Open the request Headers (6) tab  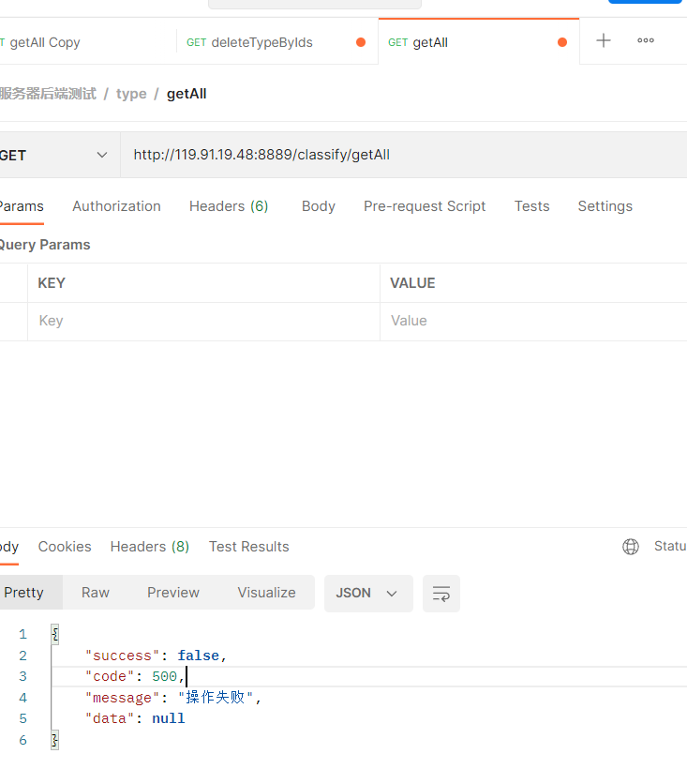coord(229,206)
